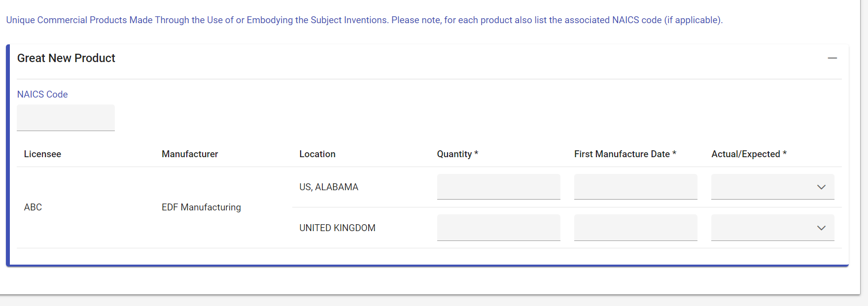Screen dimensions: 868x306
Task: Click the US, ALABAMA location cell
Action: pos(329,187)
